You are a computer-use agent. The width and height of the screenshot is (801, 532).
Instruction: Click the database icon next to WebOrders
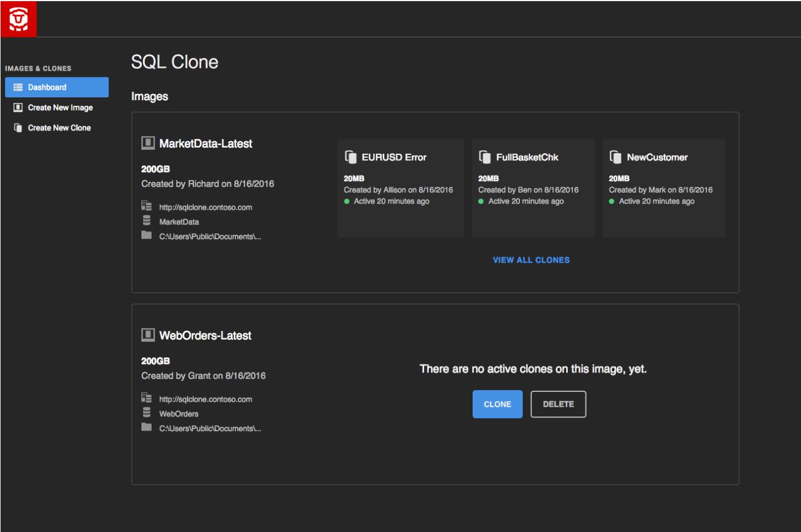[147, 412]
